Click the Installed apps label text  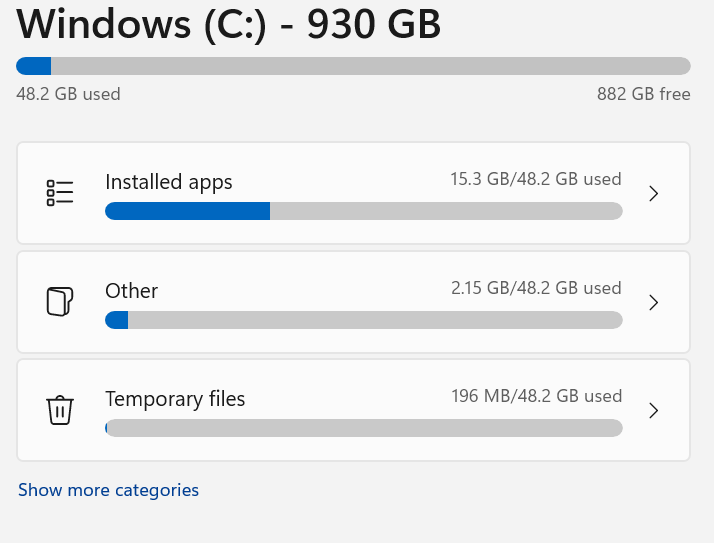click(168, 182)
